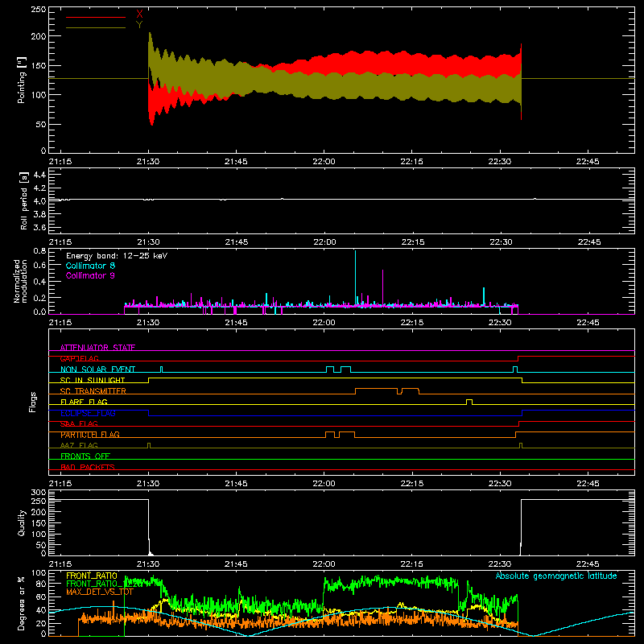Image resolution: width=644 pixels, height=644 pixels.
Task: Click the ECLIPSE_FLAG label
Action: (x=88, y=413)
